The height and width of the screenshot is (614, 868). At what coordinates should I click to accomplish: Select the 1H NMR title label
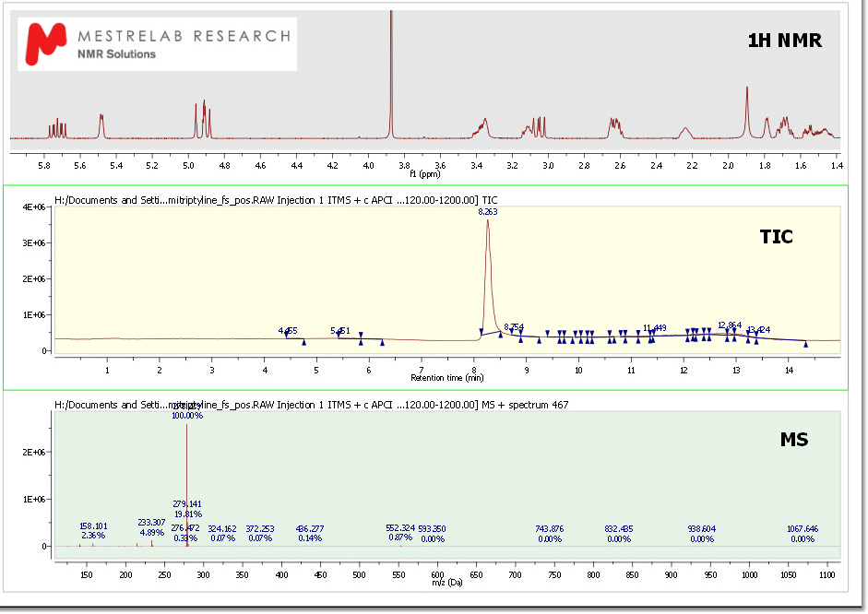(x=783, y=41)
